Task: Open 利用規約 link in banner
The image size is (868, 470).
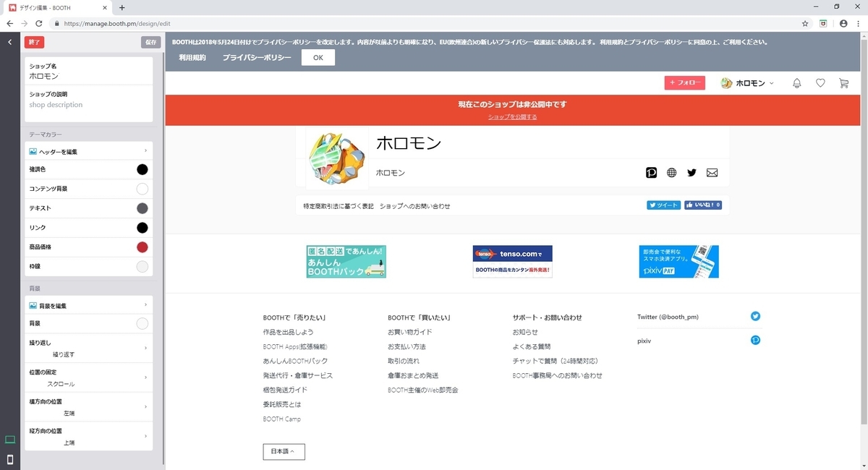Action: (192, 57)
